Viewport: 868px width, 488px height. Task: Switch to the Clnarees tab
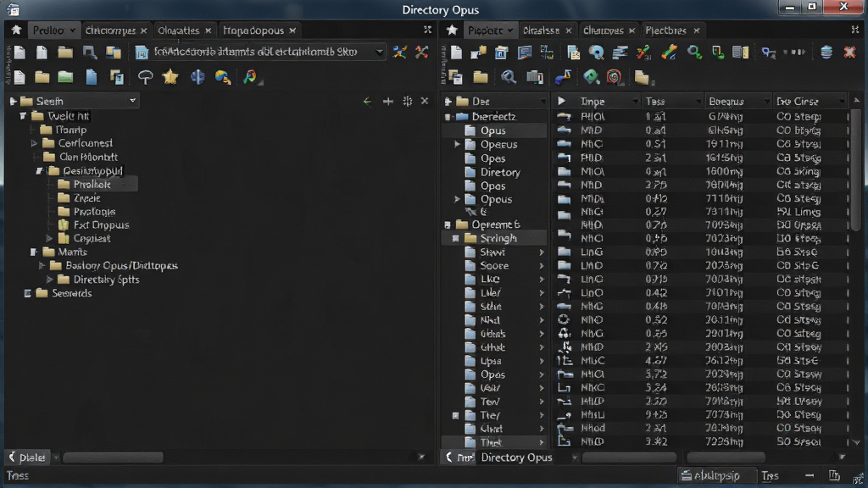[604, 30]
